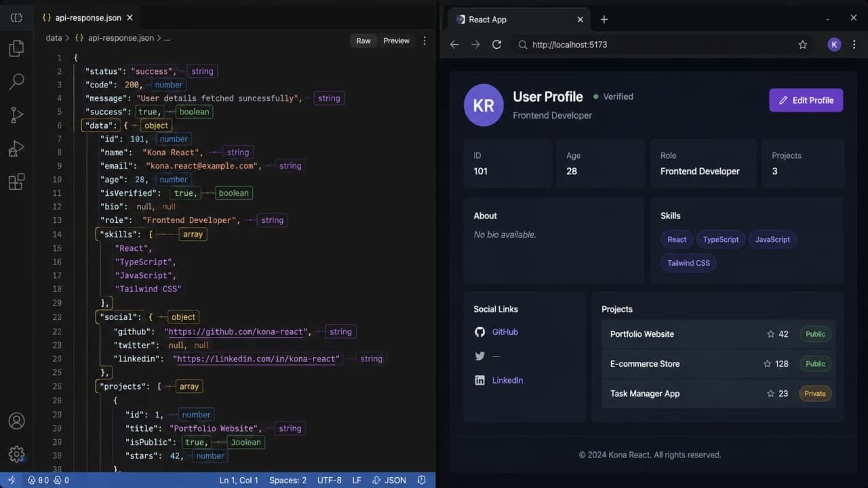Screen dimensions: 868x488
Task: Switch to Preview view
Action: point(396,41)
